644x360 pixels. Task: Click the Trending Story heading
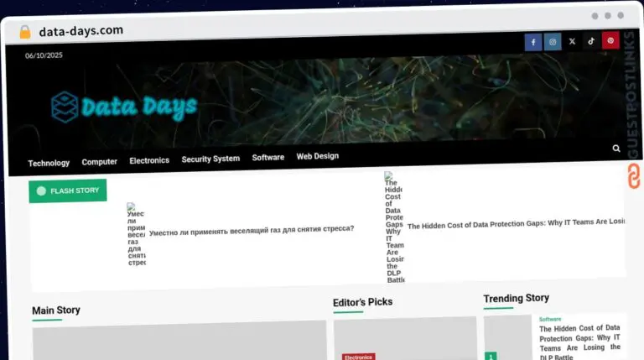tap(517, 298)
